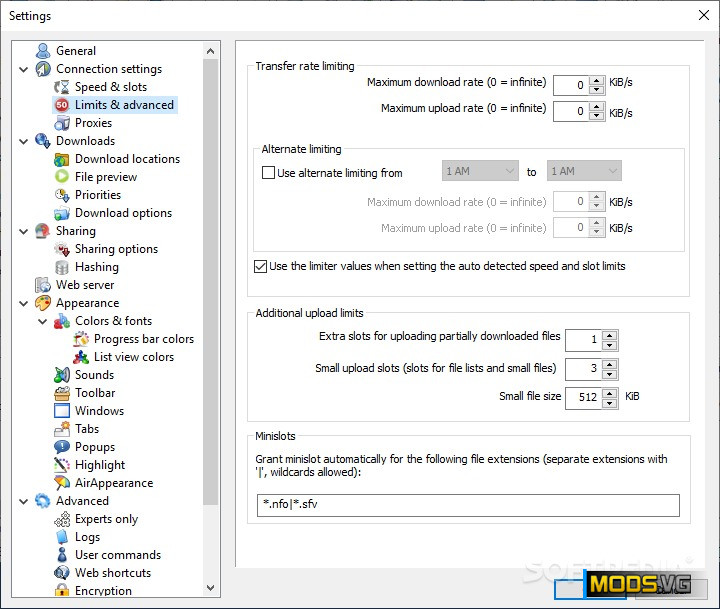720x609 pixels.
Task: Open the Download locations settings page
Action: [x=127, y=159]
